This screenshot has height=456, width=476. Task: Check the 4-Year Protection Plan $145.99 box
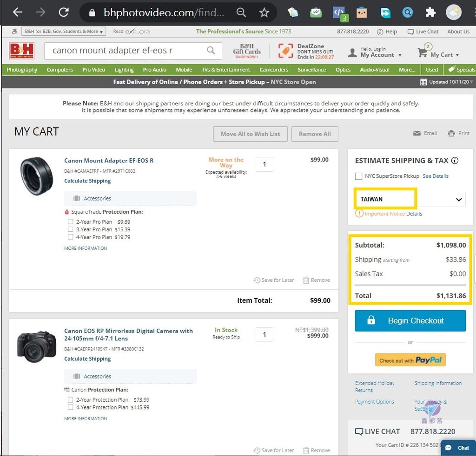pos(71,407)
